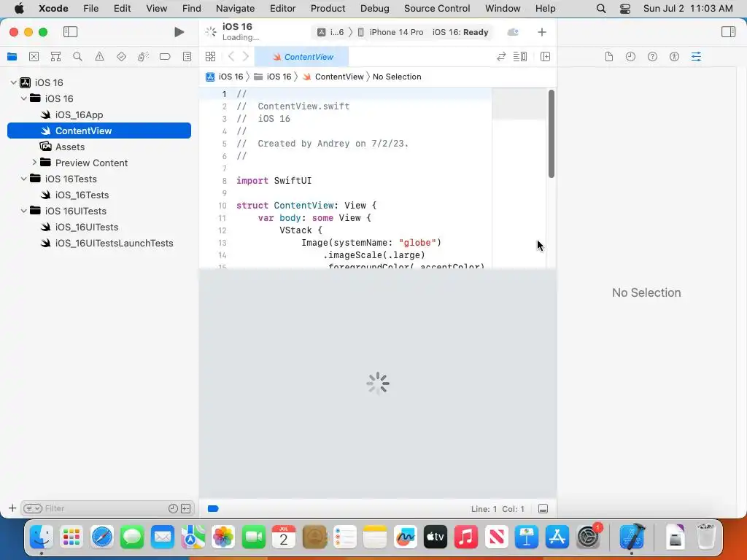
Task: Collapse the iOS 16Tests group
Action: (24, 179)
